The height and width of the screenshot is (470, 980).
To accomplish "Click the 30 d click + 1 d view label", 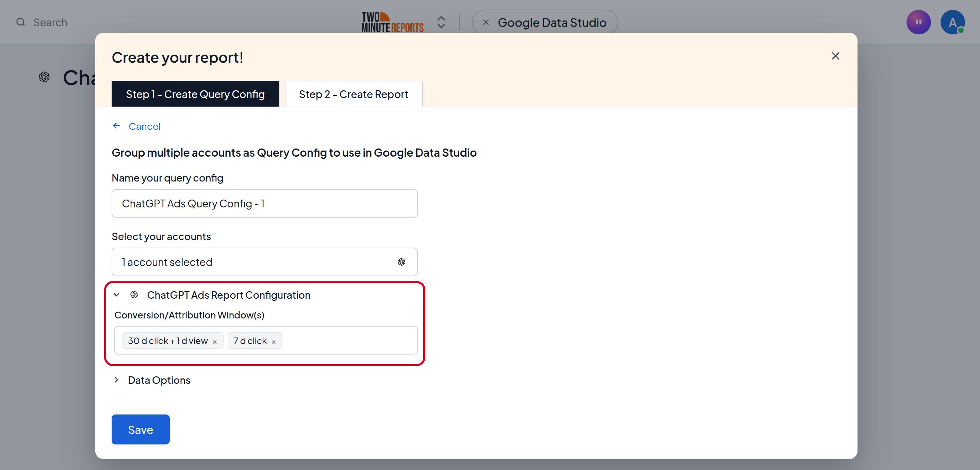I will pyautogui.click(x=168, y=341).
